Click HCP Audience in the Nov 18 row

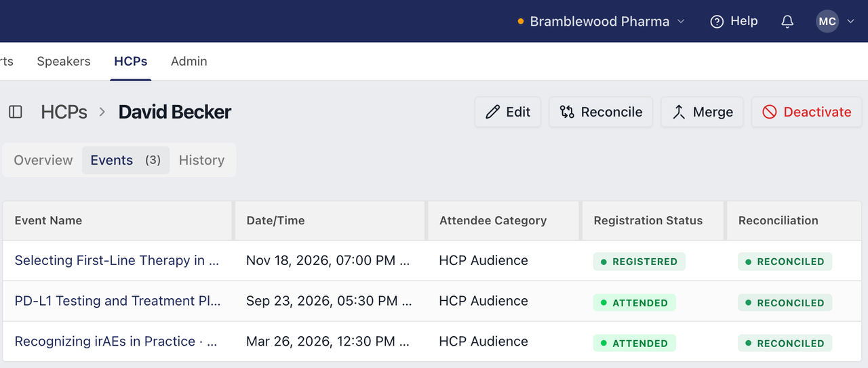click(x=484, y=260)
